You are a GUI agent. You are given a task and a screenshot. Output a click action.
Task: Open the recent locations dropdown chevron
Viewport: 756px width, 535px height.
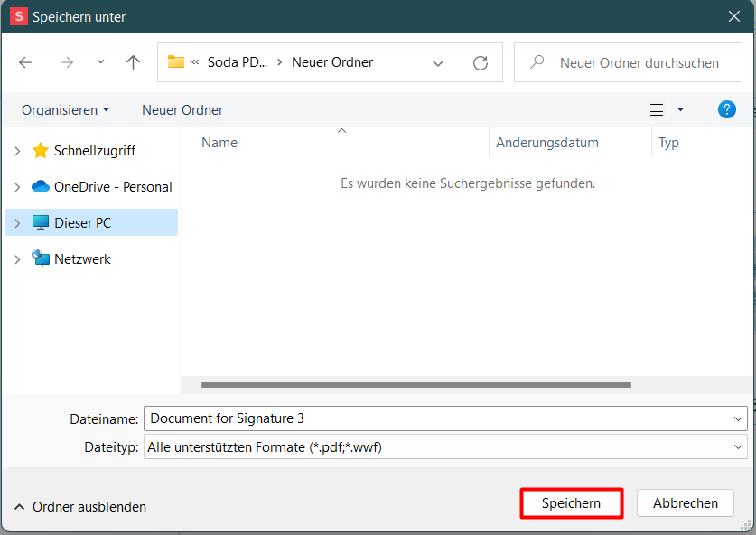[x=100, y=61]
